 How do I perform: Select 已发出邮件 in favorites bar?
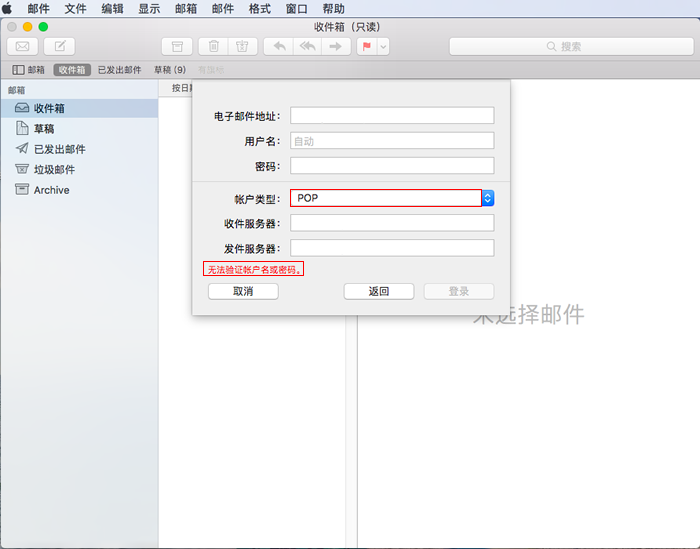point(120,70)
